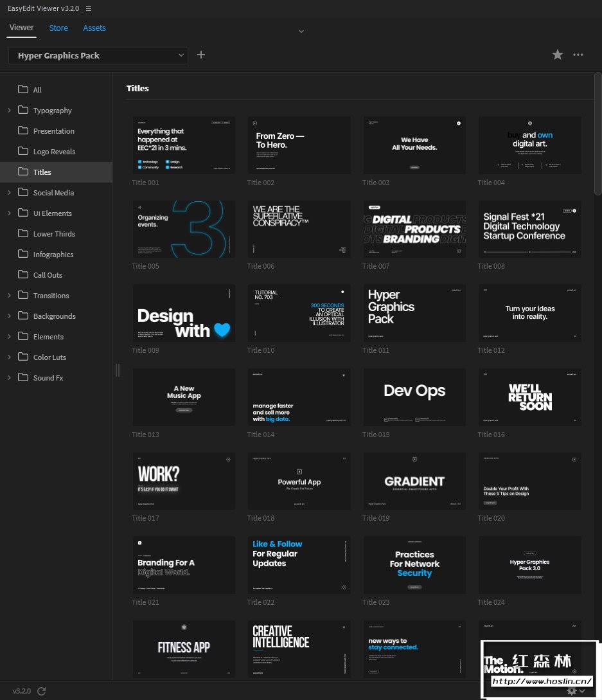
Task: Add a new pack with plus icon
Action: [x=201, y=55]
